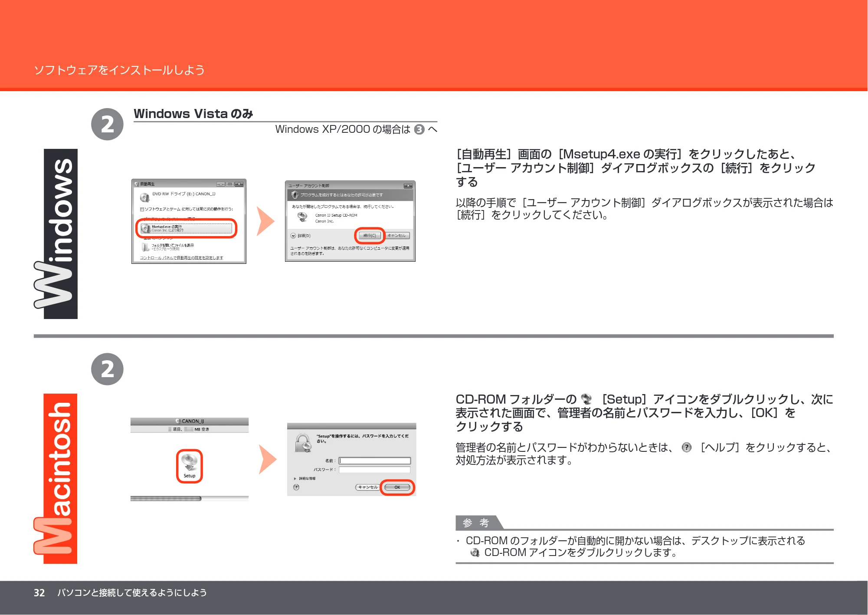Click the padlock icon in the authentication dialog
Viewport: 868px width, 615px height.
click(x=303, y=443)
